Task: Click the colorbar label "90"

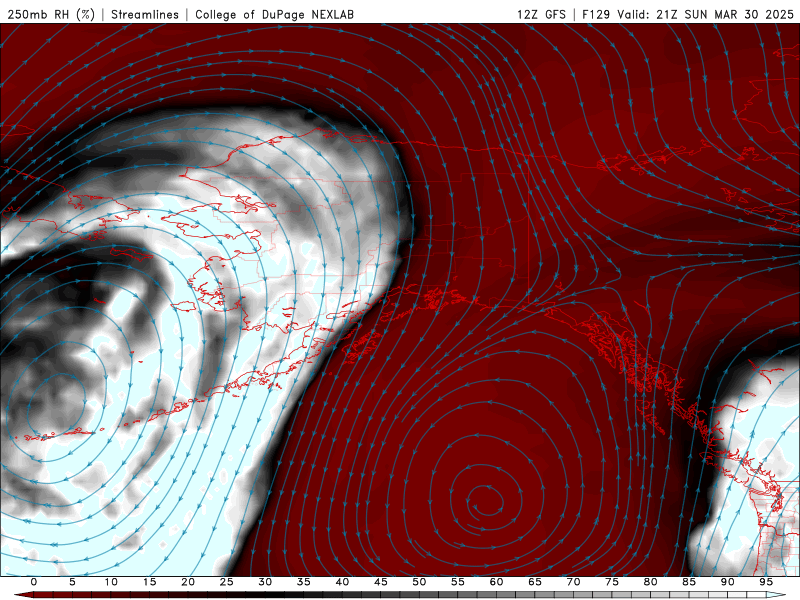Action: [728, 582]
